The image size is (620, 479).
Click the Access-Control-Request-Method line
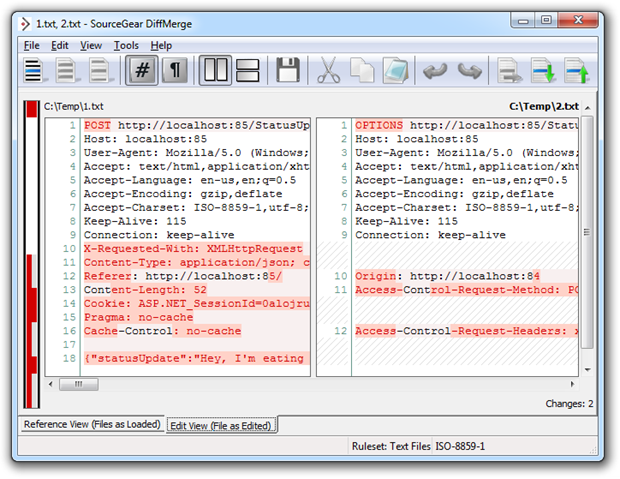(x=466, y=290)
